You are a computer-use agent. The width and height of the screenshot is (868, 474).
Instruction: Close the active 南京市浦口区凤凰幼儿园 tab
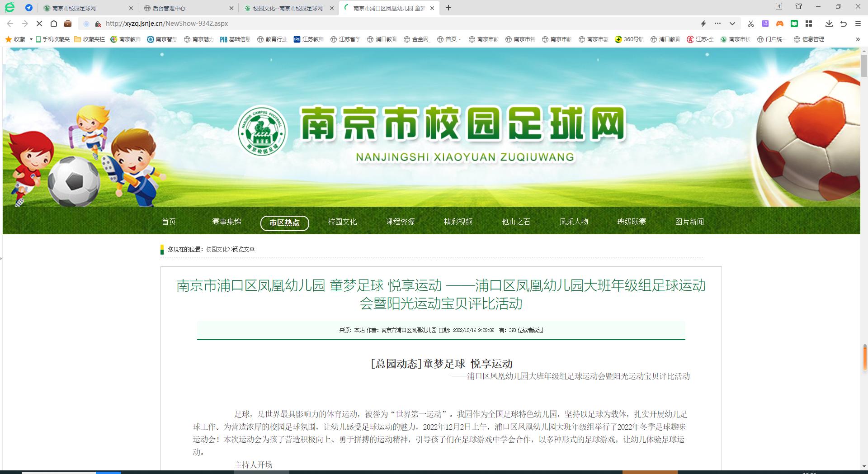[432, 8]
